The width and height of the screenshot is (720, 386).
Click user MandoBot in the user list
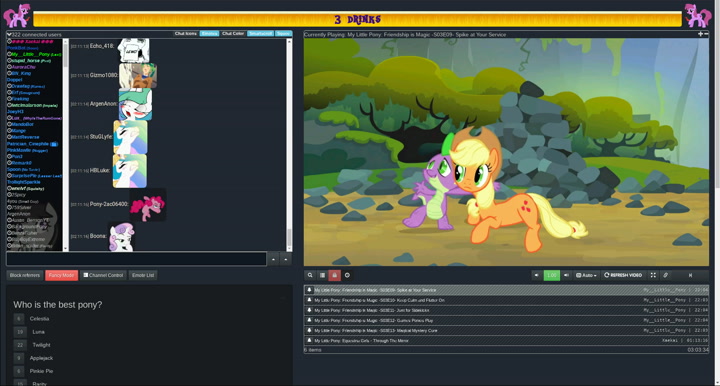pos(22,124)
